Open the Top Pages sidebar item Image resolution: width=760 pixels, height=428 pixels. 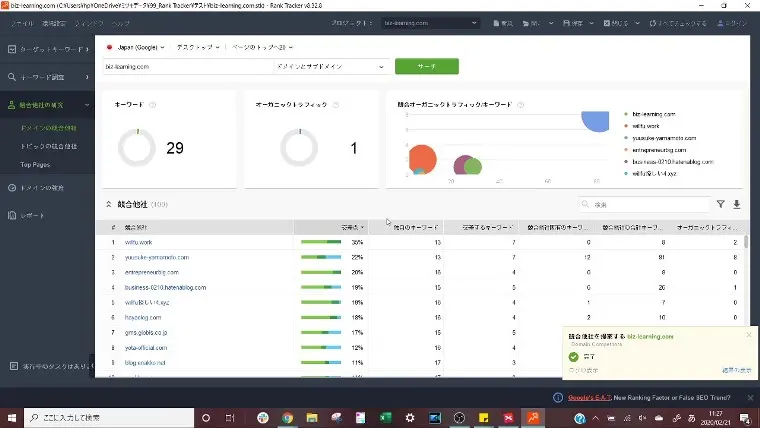(x=35, y=164)
